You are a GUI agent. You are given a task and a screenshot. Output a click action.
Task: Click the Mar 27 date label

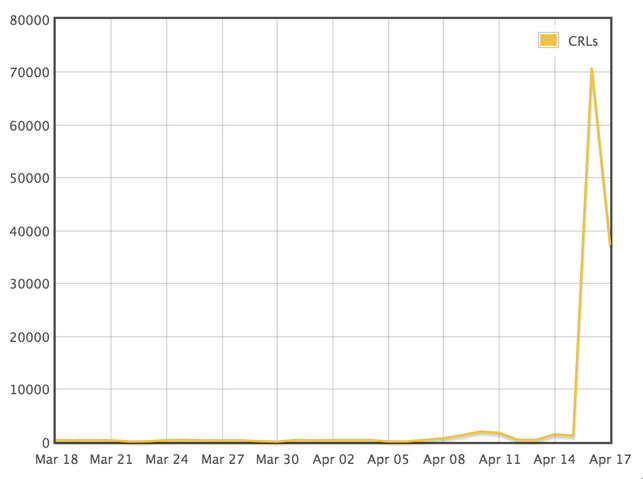[x=222, y=460]
